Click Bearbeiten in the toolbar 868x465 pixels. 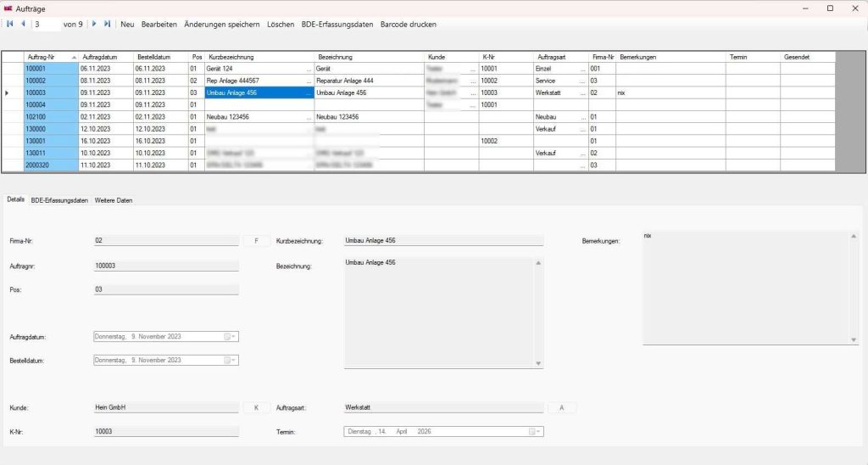pos(159,25)
